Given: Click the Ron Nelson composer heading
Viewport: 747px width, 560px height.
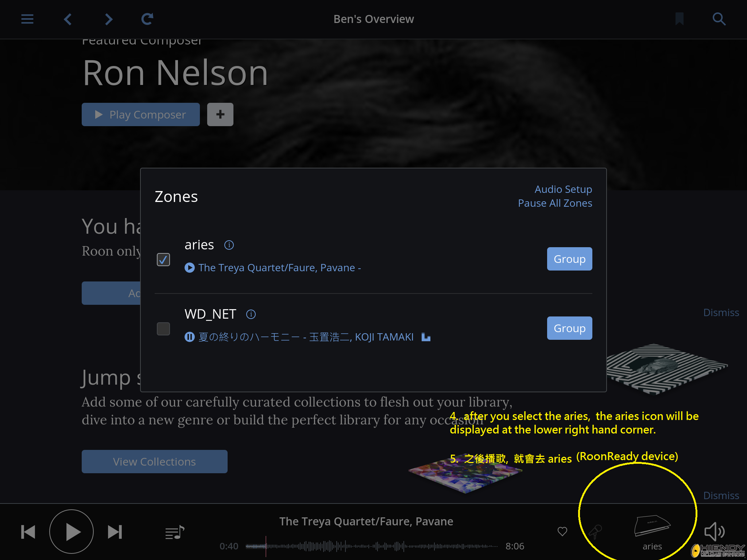Looking at the screenshot, I should point(175,73).
